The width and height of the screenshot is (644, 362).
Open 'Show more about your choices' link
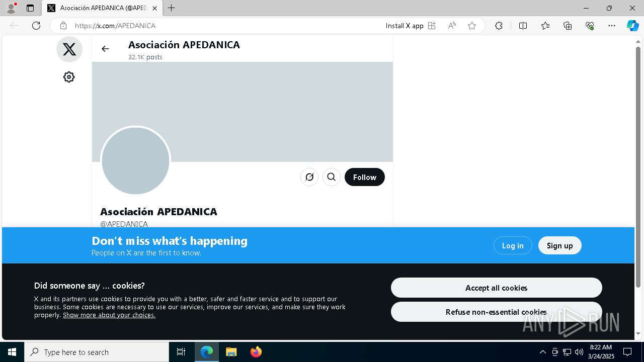tap(109, 315)
